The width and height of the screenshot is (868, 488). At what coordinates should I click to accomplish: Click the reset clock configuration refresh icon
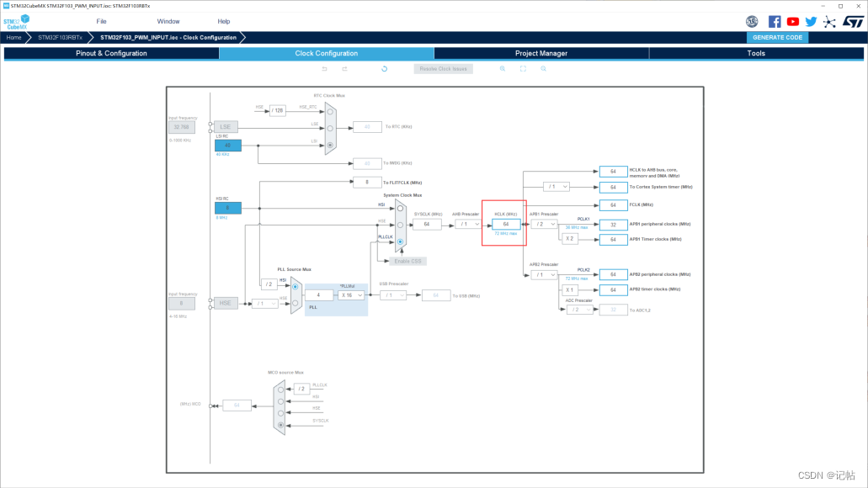tap(384, 69)
